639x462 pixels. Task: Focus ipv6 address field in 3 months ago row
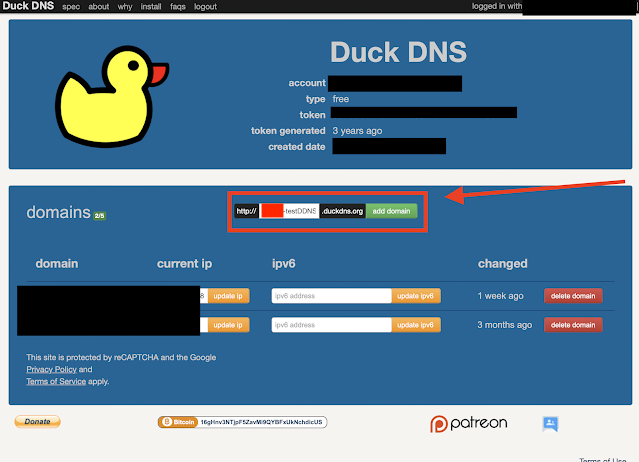[332, 325]
